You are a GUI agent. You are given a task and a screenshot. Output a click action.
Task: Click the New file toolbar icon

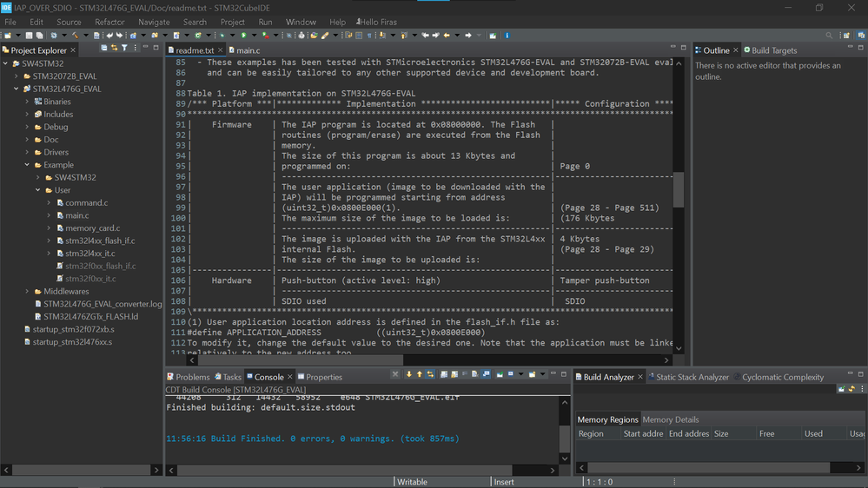click(8, 36)
